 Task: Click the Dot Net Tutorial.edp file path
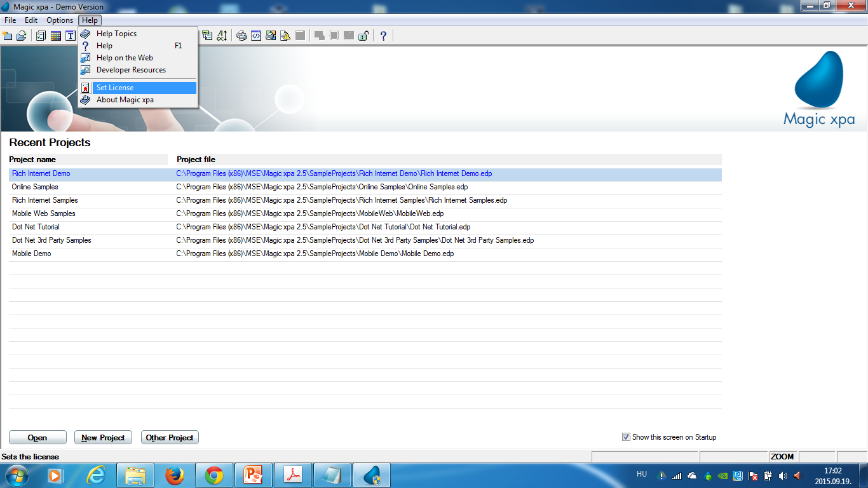click(323, 227)
